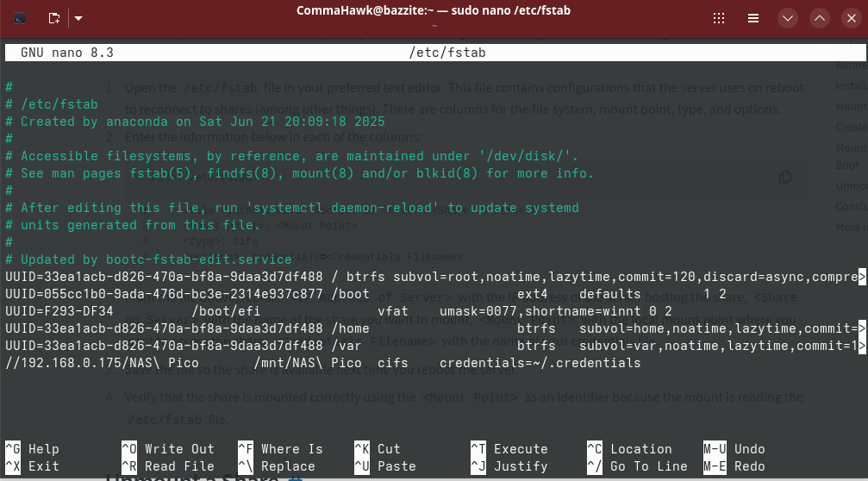The width and height of the screenshot is (868, 481).
Task: Click the M-E Redo shortcut
Action: pyautogui.click(x=734, y=466)
